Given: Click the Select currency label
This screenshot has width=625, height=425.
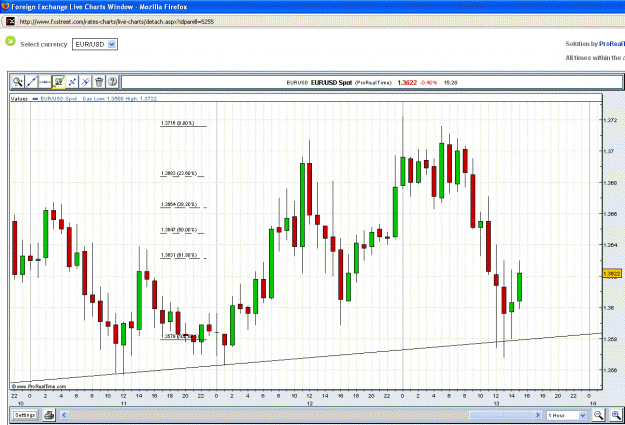Looking at the screenshot, I should click(44, 44).
